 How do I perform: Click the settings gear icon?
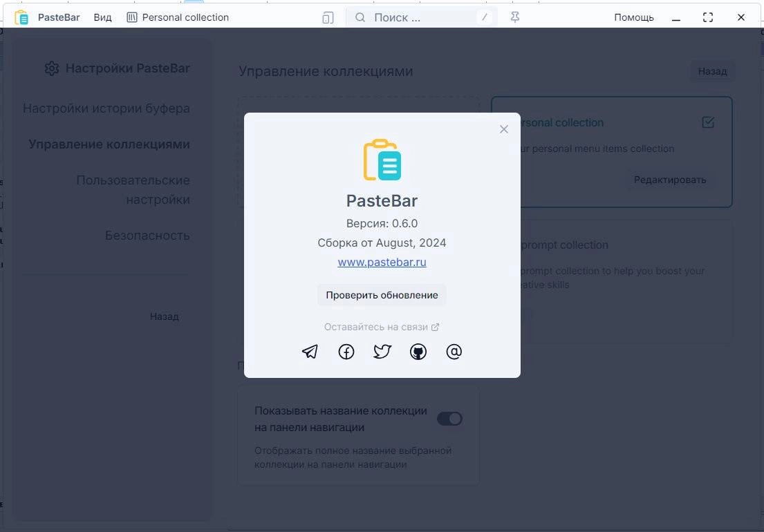[x=52, y=68]
